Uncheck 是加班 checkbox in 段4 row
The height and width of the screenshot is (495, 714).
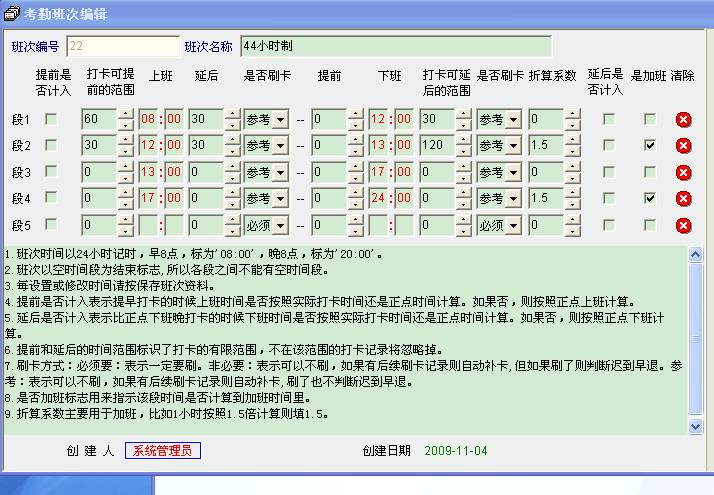tap(650, 198)
